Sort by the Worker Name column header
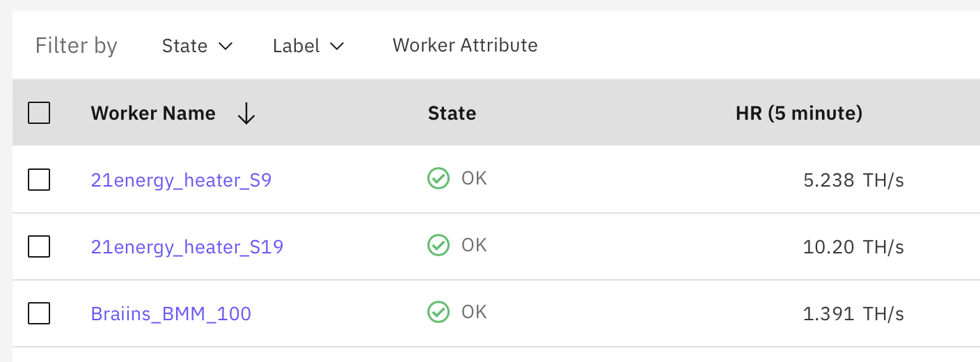Image resolution: width=980 pixels, height=362 pixels. click(153, 113)
